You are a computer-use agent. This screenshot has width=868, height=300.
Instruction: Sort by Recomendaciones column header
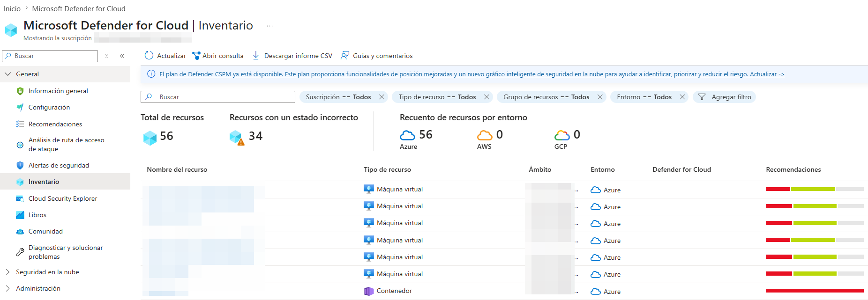(793, 170)
